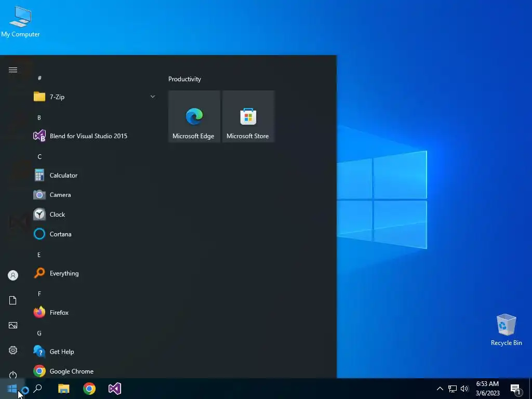Viewport: 532px width, 399px height.
Task: Click the 'G' letter group header
Action: click(x=39, y=333)
